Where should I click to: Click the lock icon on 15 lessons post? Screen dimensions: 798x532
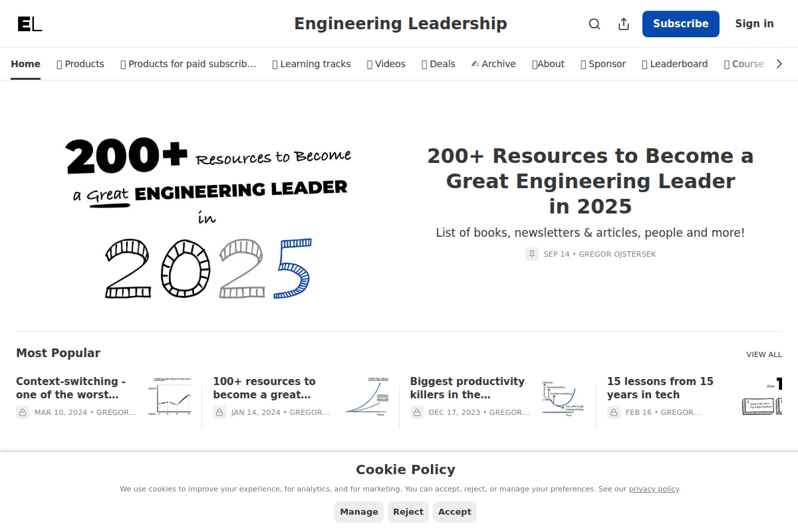[x=614, y=412]
